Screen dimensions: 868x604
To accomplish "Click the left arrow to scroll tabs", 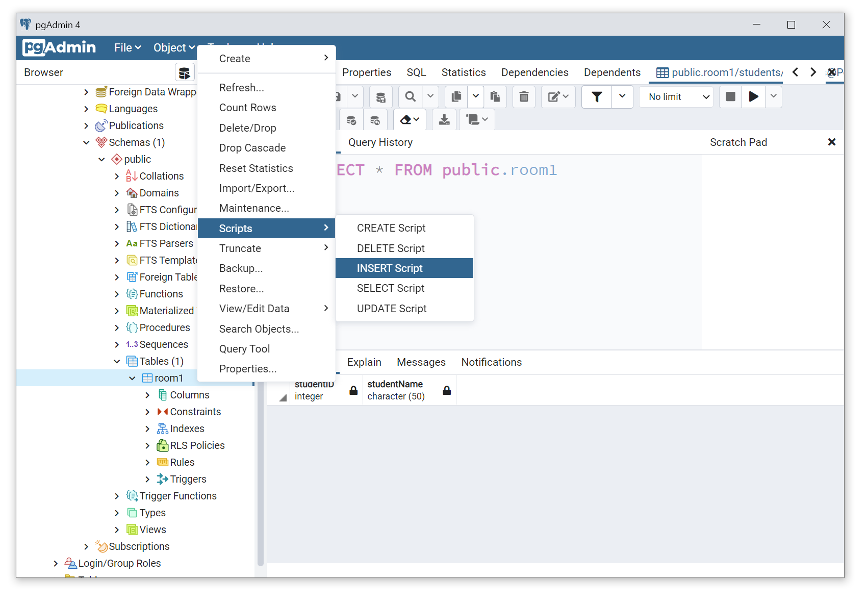I will (x=796, y=72).
